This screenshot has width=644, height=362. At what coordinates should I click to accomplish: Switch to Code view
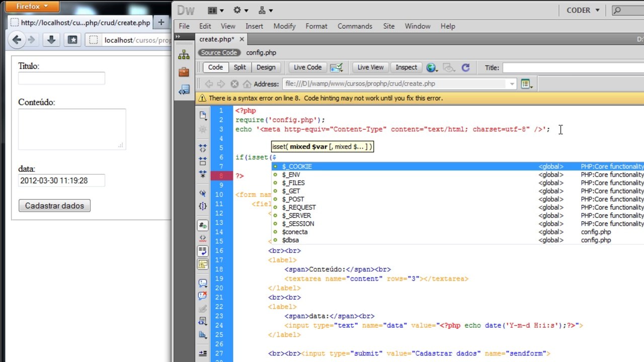(215, 67)
